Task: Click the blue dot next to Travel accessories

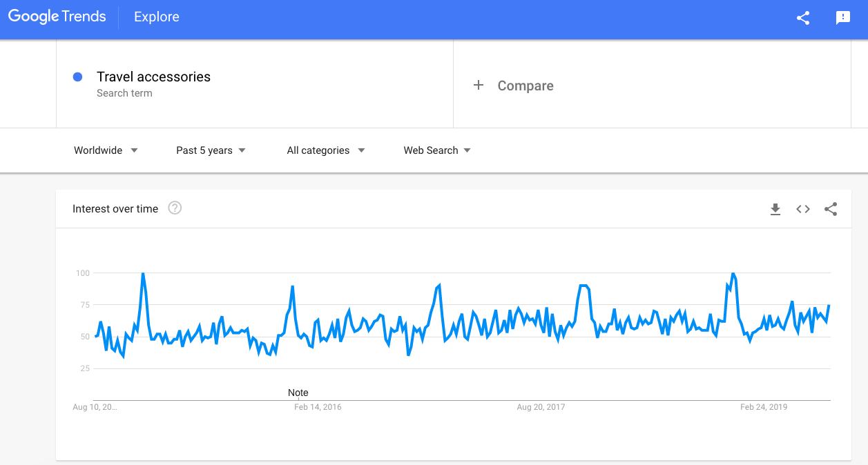Action: coord(78,77)
